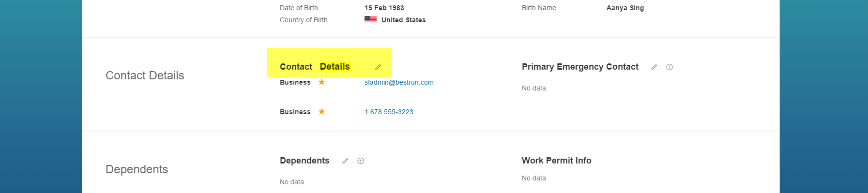Click No data under Work Permit Info
The height and width of the screenshot is (193, 868).
(533, 178)
